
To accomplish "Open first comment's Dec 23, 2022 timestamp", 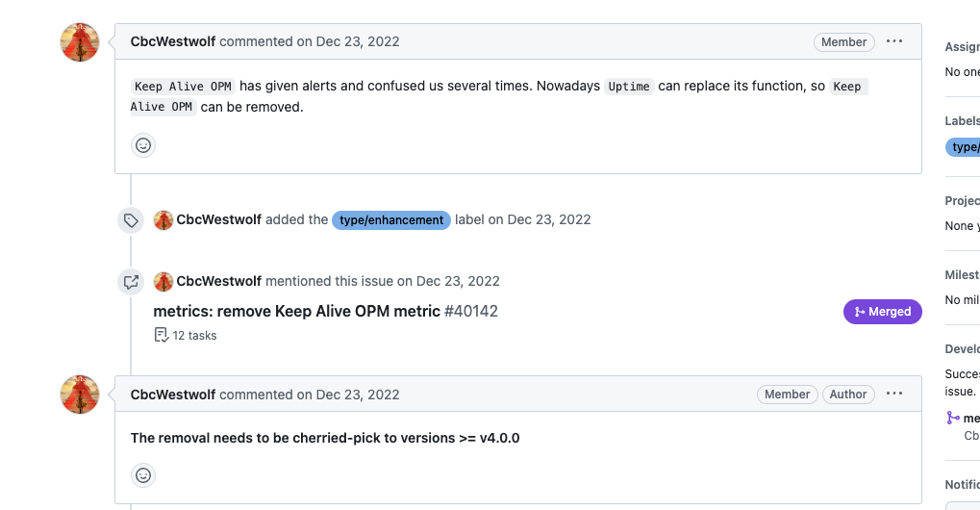I will point(358,41).
